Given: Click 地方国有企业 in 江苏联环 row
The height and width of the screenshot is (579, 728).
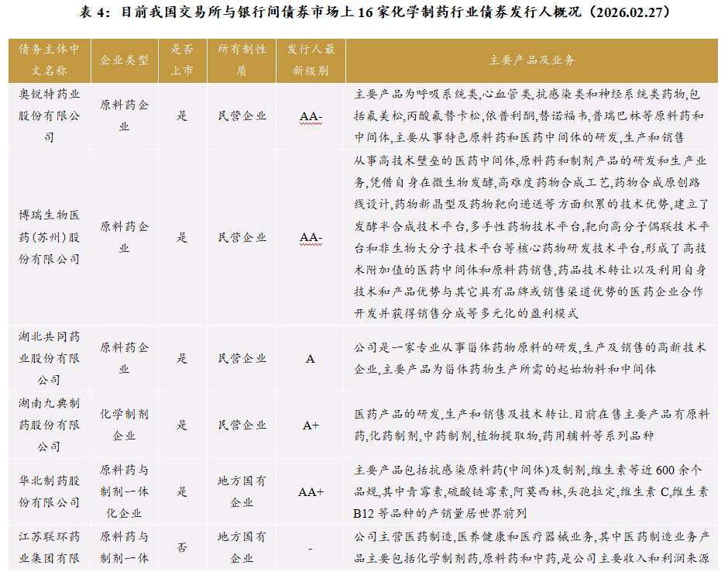Looking at the screenshot, I should tap(242, 547).
